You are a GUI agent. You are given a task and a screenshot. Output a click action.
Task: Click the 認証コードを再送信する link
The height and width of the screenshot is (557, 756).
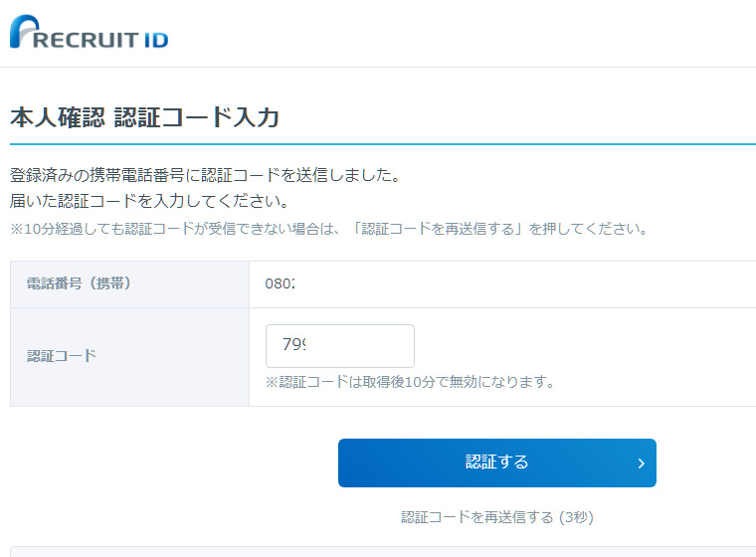tap(477, 517)
